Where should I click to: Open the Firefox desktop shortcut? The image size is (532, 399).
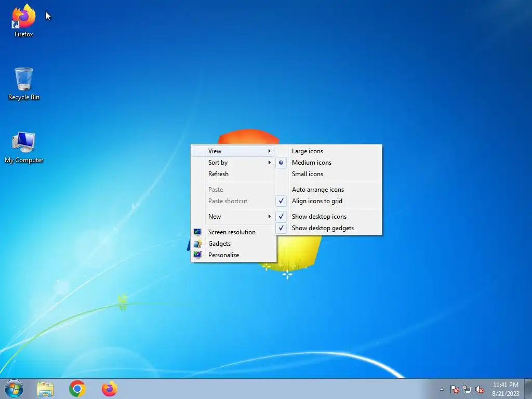click(23, 20)
